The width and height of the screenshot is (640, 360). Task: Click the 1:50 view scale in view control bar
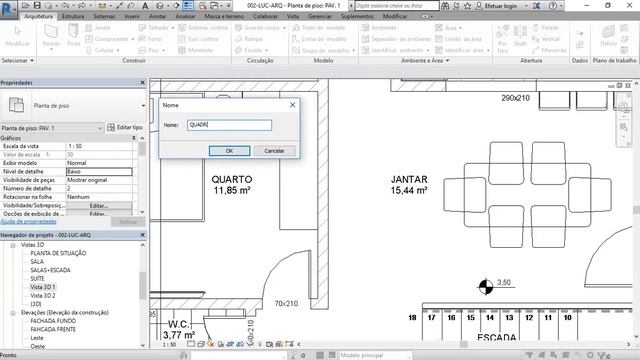[x=169, y=344]
